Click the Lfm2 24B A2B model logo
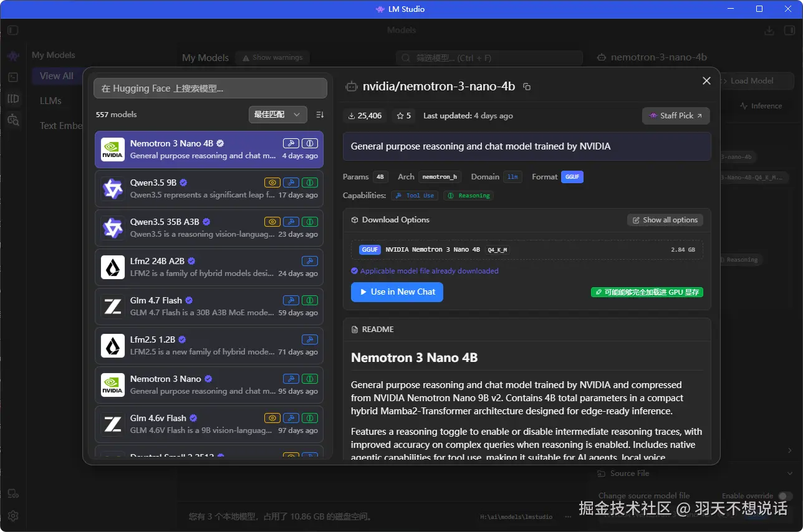803x532 pixels. tap(113, 267)
